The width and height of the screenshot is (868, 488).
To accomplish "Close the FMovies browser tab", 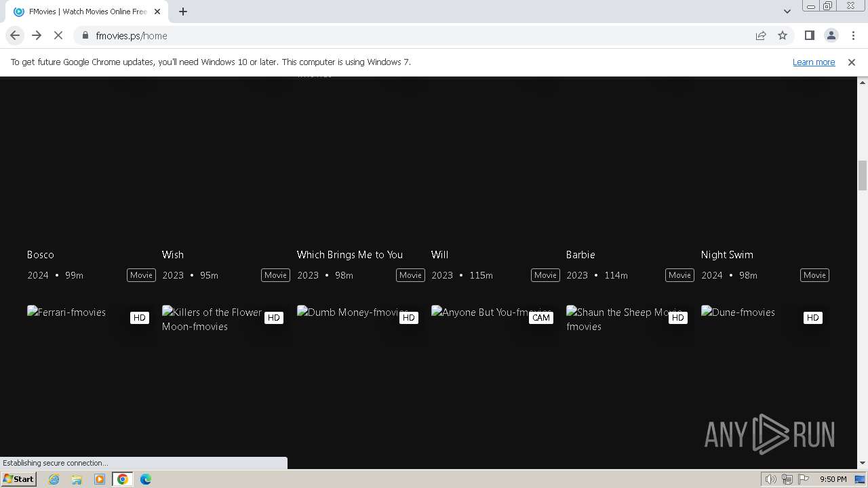I will (157, 12).
